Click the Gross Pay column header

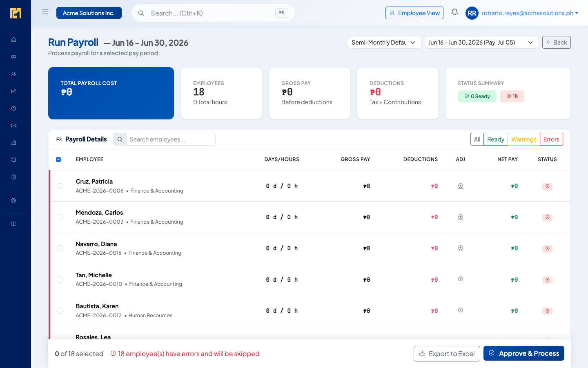355,159
